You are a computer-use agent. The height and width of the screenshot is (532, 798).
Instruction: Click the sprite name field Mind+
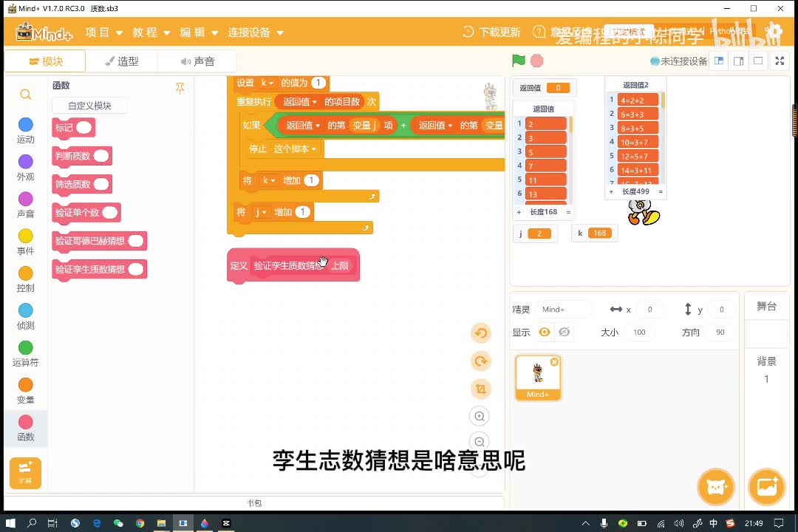(564, 309)
